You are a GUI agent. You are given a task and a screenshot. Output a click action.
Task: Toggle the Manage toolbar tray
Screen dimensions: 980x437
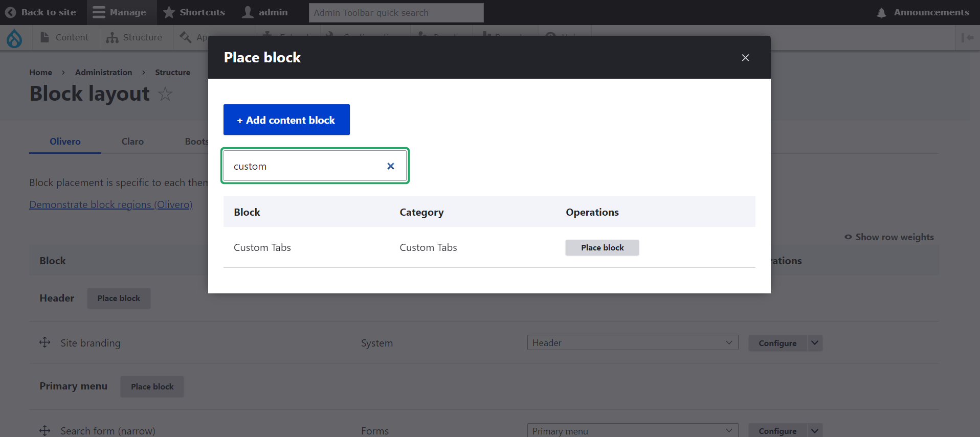pos(120,12)
